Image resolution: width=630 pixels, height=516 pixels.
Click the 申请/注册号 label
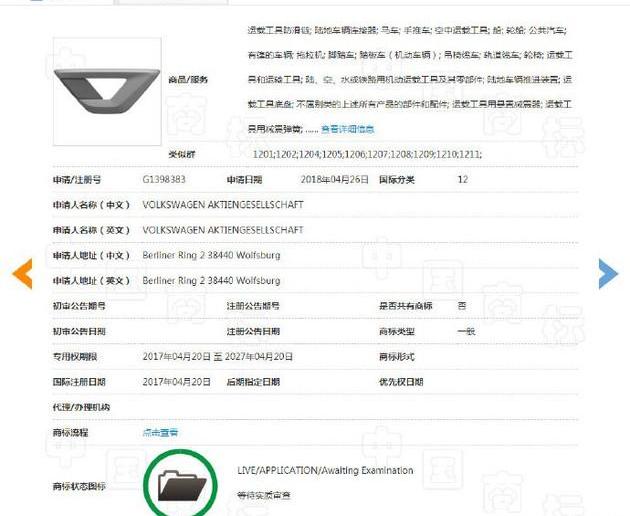(77, 180)
